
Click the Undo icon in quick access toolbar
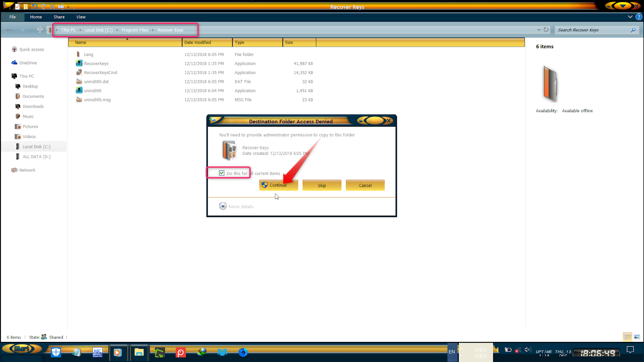coord(35,7)
